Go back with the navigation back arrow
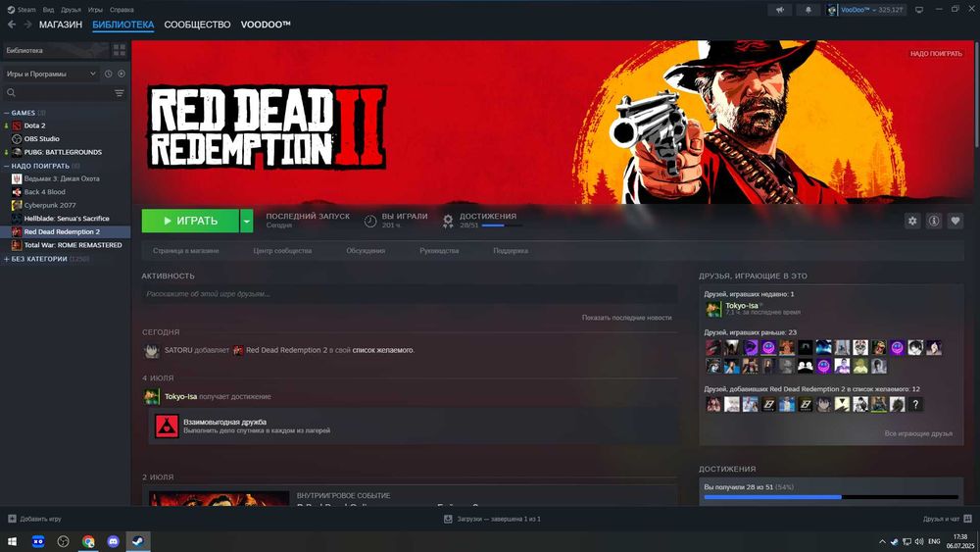 pyautogui.click(x=12, y=25)
